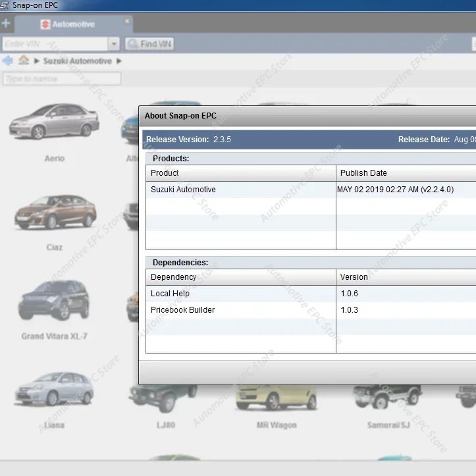This screenshot has width=476, height=476.
Task: Select the Automotive tab
Action: click(x=73, y=24)
